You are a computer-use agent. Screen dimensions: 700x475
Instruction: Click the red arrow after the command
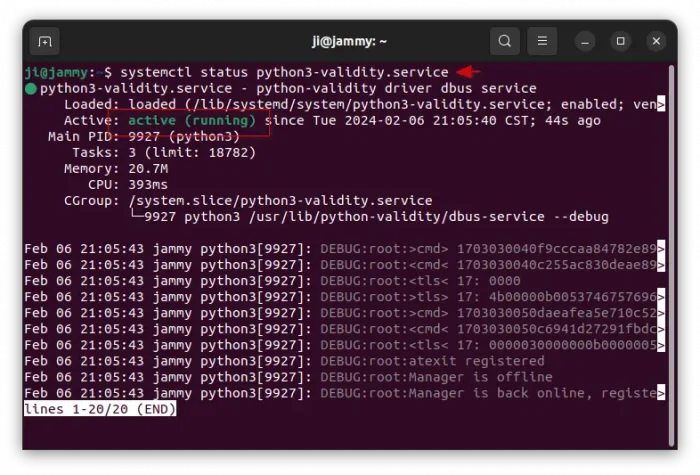(x=468, y=72)
